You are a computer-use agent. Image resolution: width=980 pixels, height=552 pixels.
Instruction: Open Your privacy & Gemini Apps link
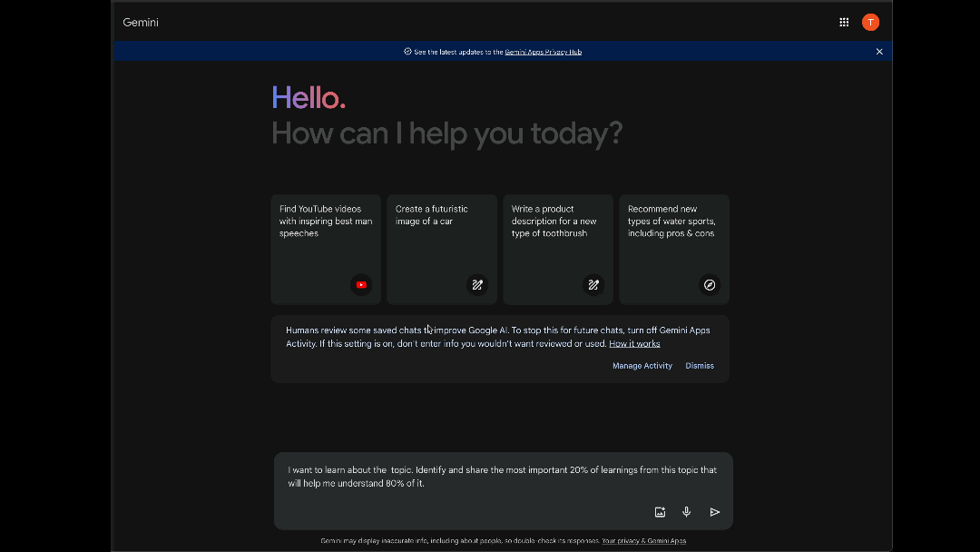click(x=643, y=541)
